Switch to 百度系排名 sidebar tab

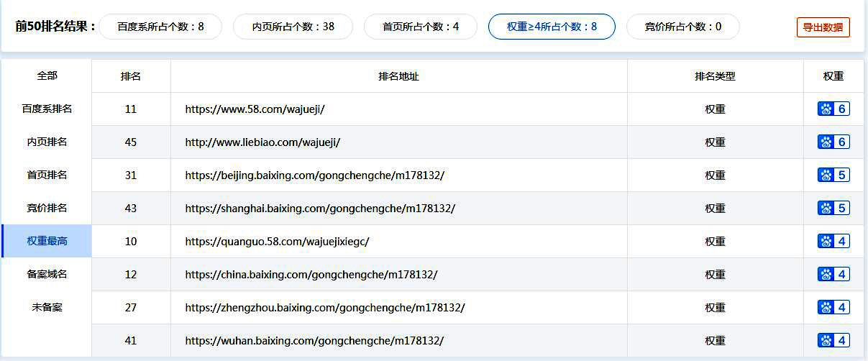[47, 109]
